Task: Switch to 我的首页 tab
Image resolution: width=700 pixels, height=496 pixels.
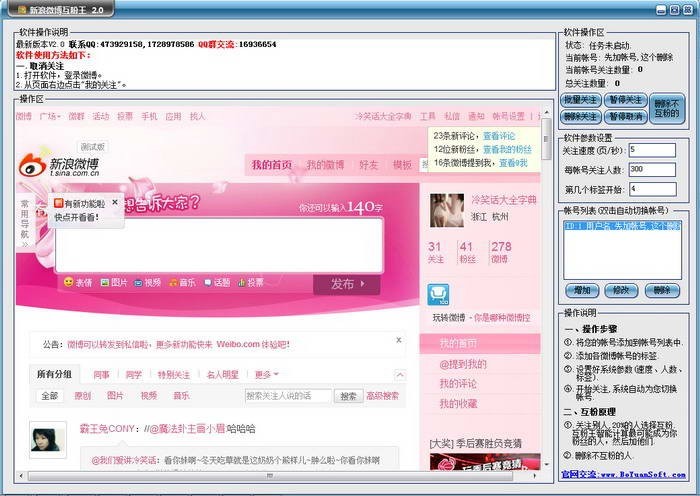Action: pos(271,165)
